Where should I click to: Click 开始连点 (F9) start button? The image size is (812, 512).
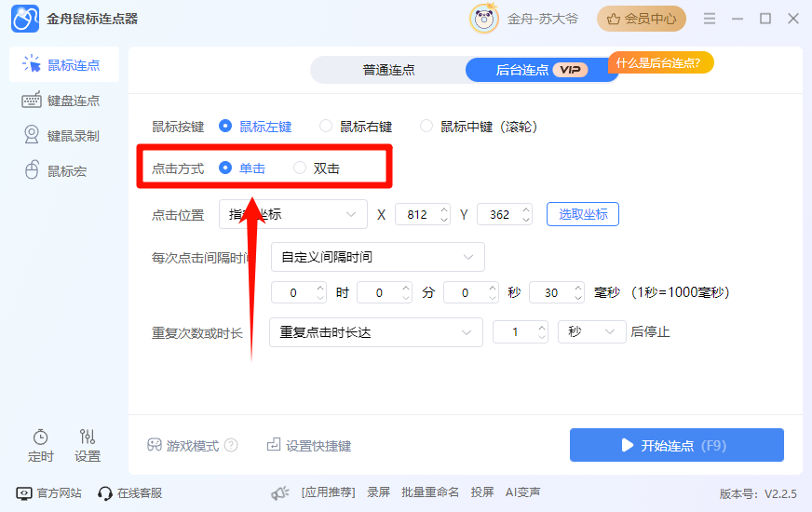[677, 445]
